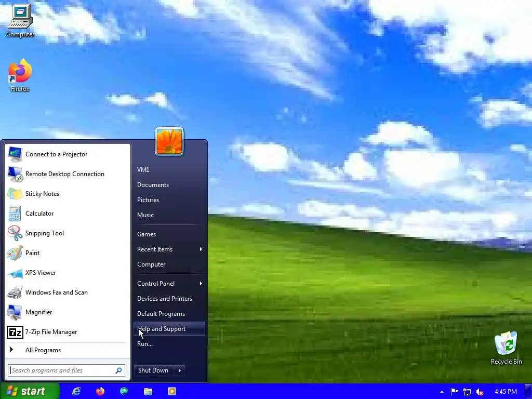The height and width of the screenshot is (399, 532).
Task: Select the Firefox desktop shortcut
Action: tap(20, 75)
